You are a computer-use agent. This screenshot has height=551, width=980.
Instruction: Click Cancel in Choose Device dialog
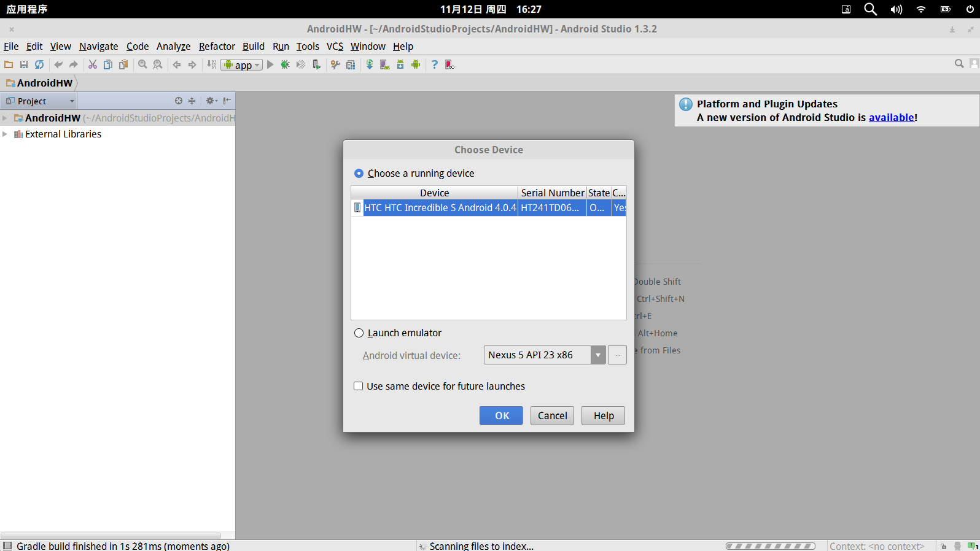pos(552,415)
